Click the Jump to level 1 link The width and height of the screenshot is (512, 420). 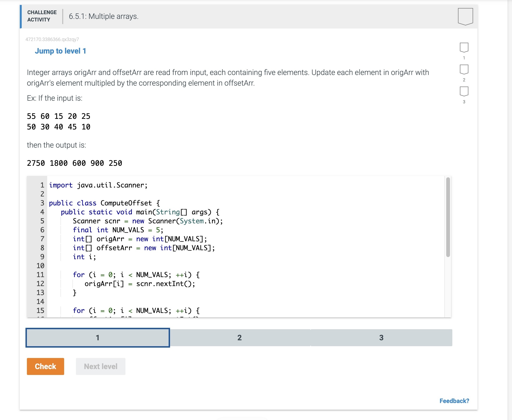60,51
